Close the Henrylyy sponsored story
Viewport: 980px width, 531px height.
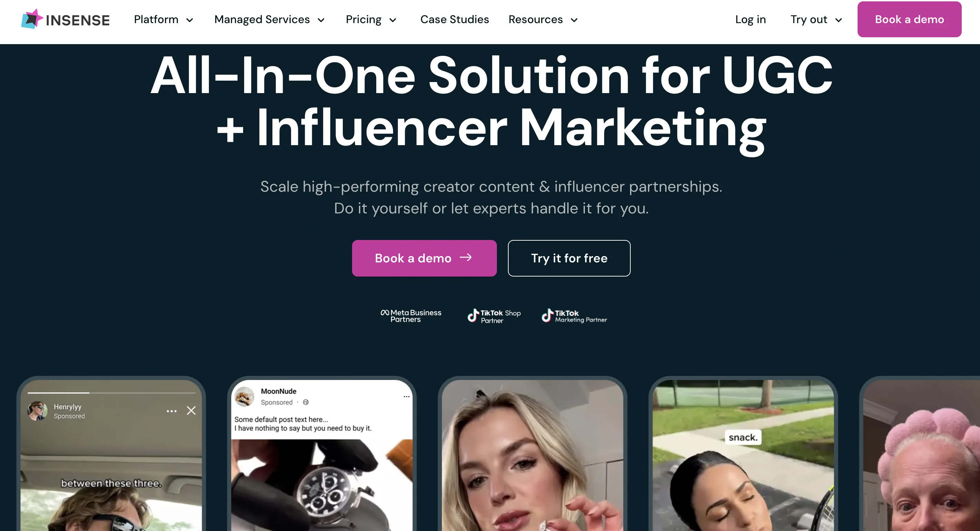point(191,410)
